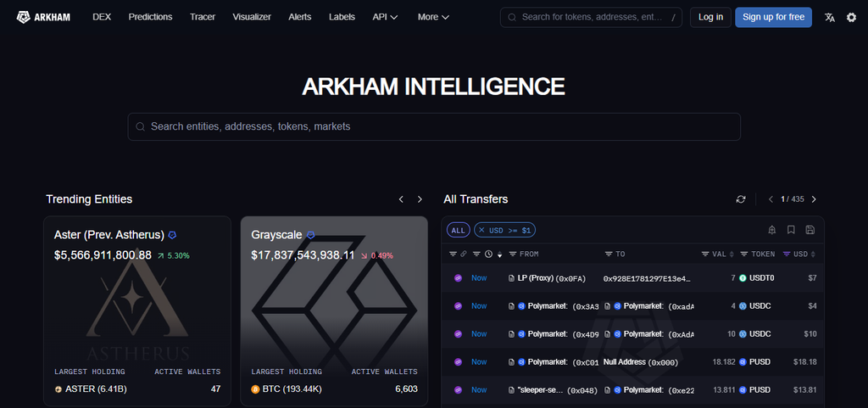Click the header token search box
The width and height of the screenshot is (868, 408).
pos(591,17)
